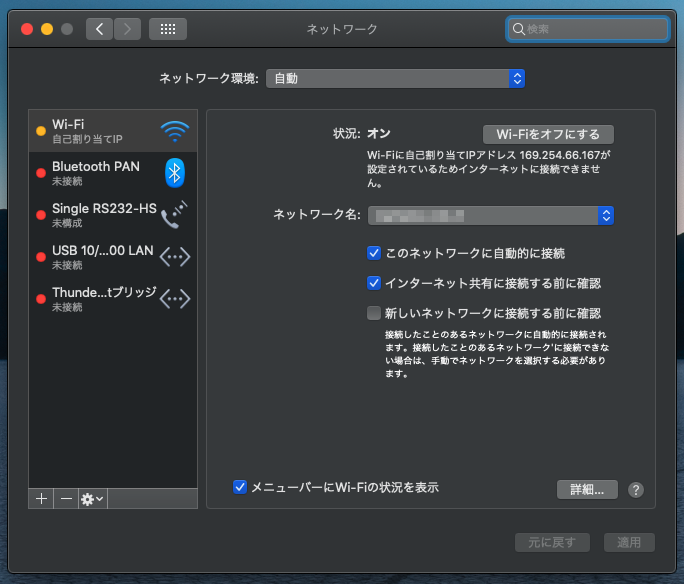Click the red status dot for Bluetooth PAN
Viewport: 684px width, 584px height.
point(41,173)
